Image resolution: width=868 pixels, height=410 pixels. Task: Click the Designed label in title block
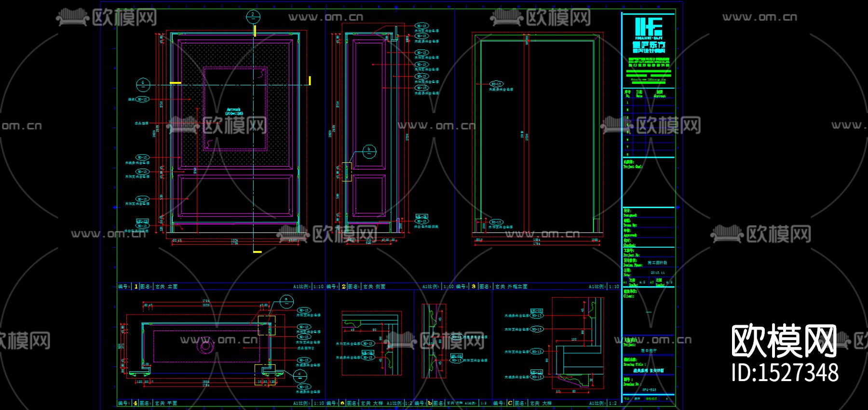(x=630, y=215)
